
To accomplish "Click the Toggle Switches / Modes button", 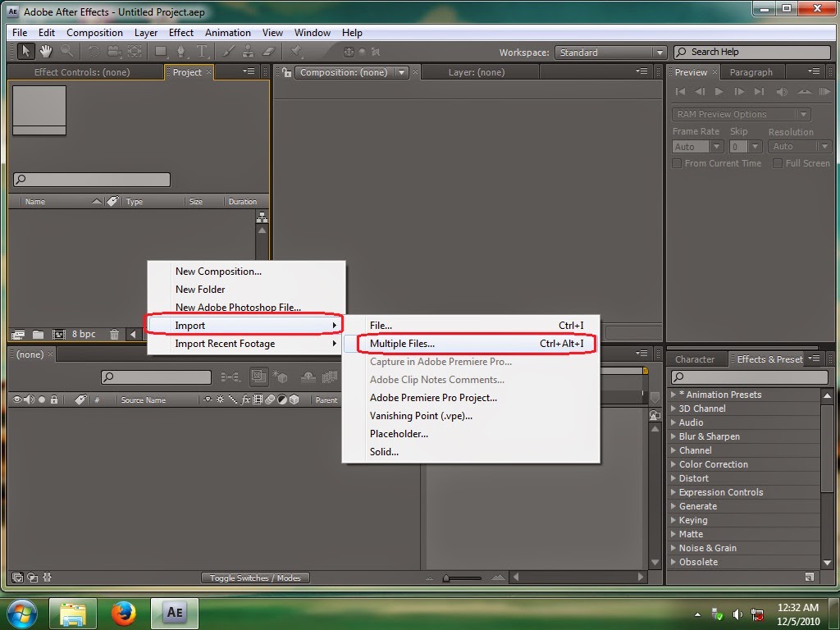I will click(255, 577).
